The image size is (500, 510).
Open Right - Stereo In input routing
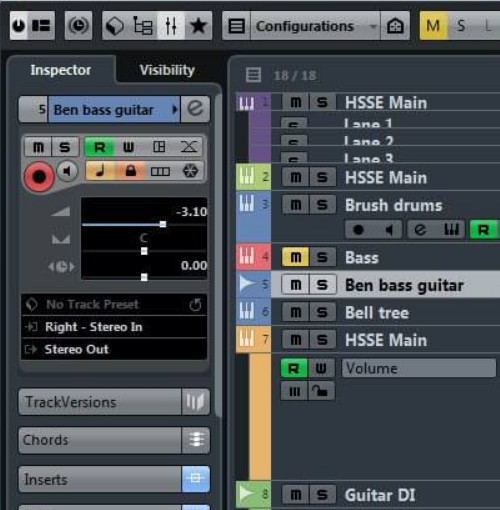coord(114,327)
